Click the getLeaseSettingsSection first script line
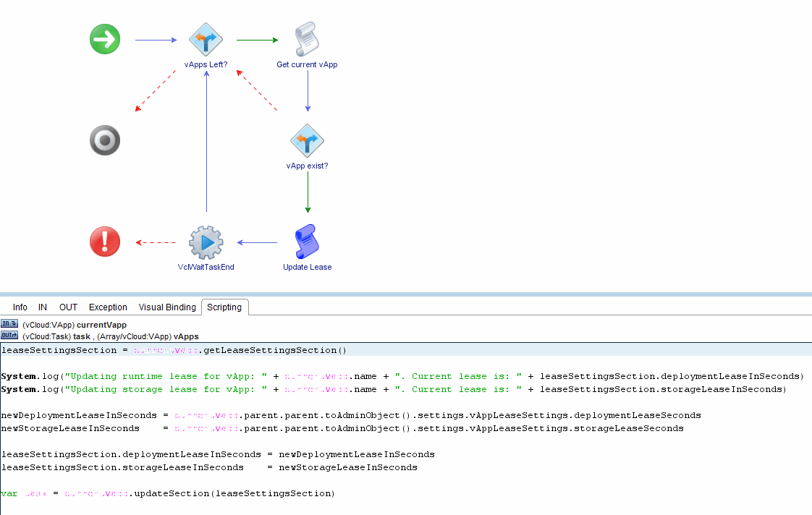The width and height of the screenshot is (812, 515). pos(174,350)
